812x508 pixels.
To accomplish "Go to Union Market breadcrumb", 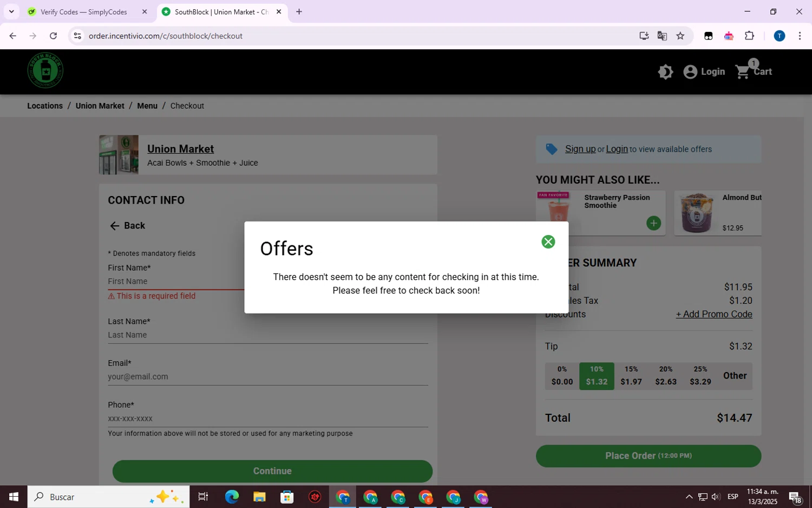I will (100, 106).
